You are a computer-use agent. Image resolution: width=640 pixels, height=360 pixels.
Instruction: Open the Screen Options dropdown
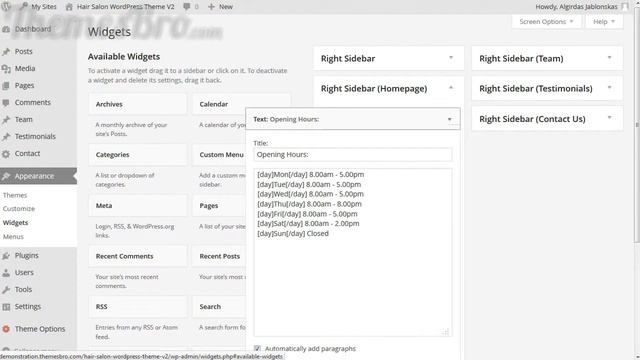point(546,22)
